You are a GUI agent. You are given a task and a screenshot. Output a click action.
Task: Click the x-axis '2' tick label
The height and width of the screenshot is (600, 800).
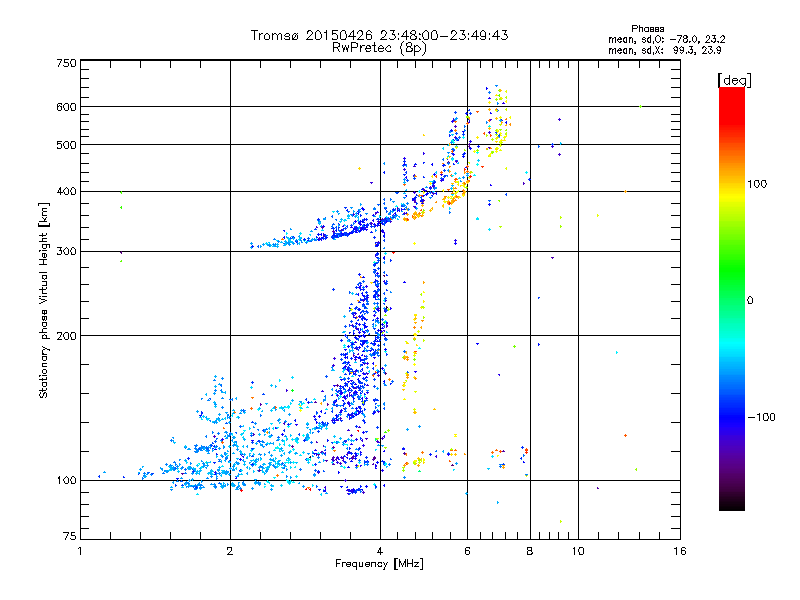[230, 551]
